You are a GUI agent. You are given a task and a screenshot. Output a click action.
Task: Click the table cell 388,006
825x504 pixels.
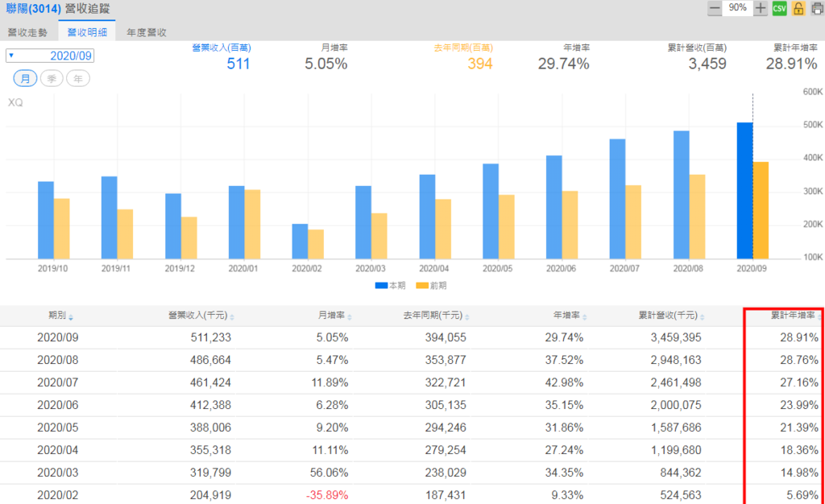210,428
